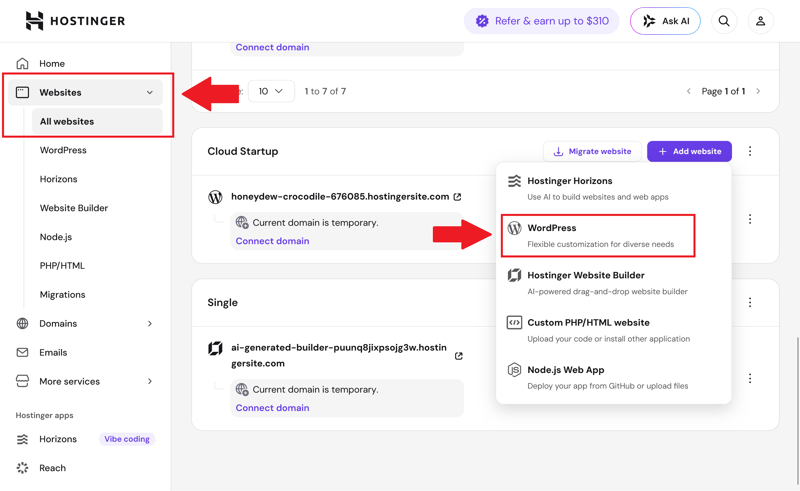The height and width of the screenshot is (491, 800).
Task: Click the Cloud Startup plan heading
Action: click(243, 151)
